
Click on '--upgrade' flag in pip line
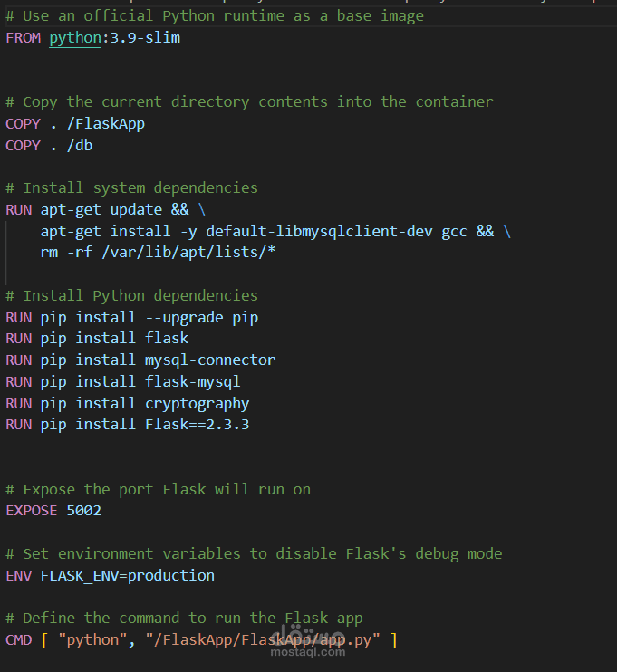(184, 318)
